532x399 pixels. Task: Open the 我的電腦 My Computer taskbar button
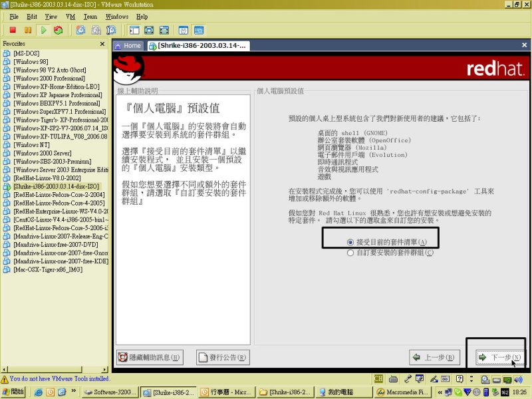tap(344, 392)
